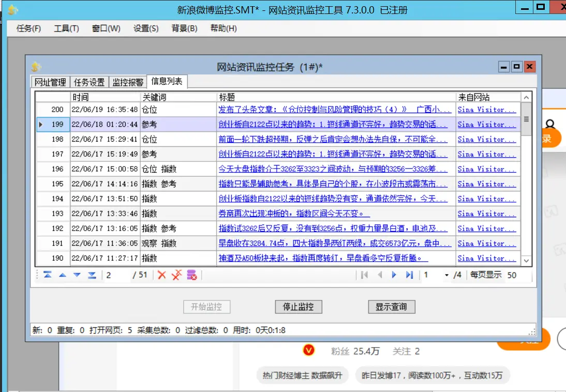The image size is (566, 392).
Task: Click the 停止监控 button
Action: [x=298, y=307]
